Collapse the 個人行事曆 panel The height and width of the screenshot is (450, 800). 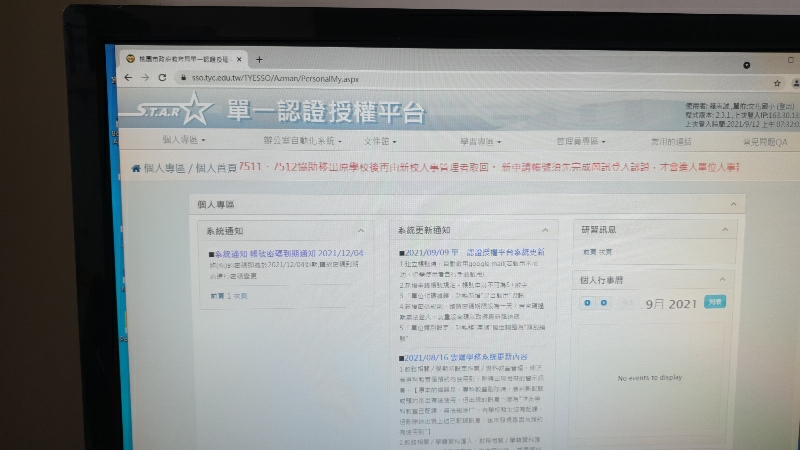click(x=722, y=280)
